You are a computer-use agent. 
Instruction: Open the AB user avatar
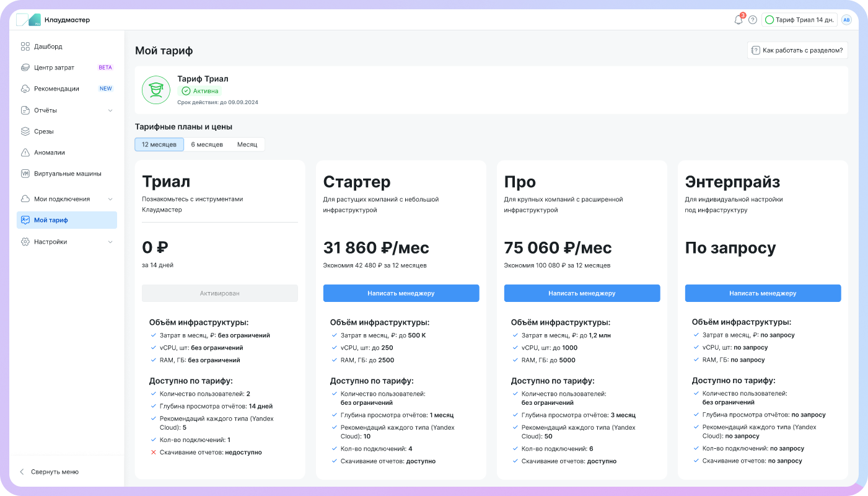(846, 20)
